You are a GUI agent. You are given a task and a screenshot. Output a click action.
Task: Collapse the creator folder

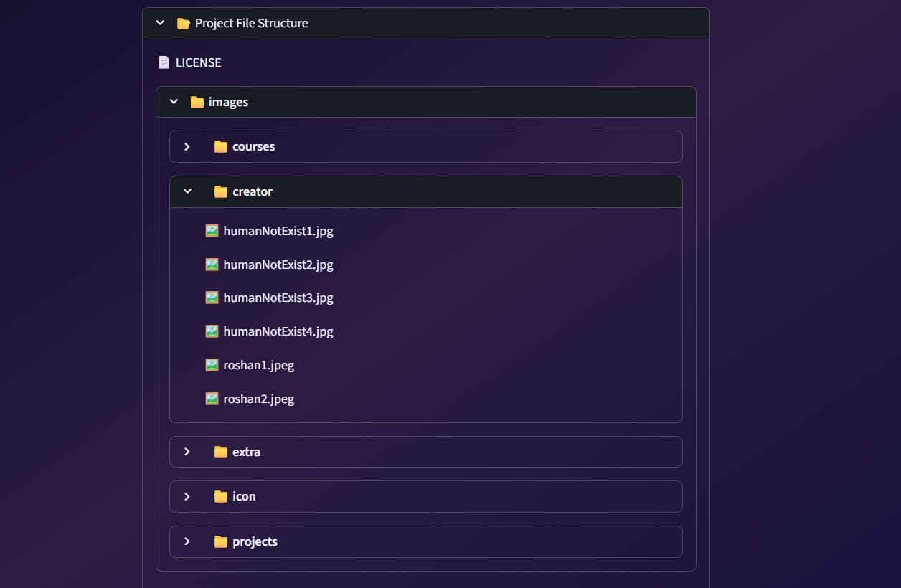click(187, 191)
